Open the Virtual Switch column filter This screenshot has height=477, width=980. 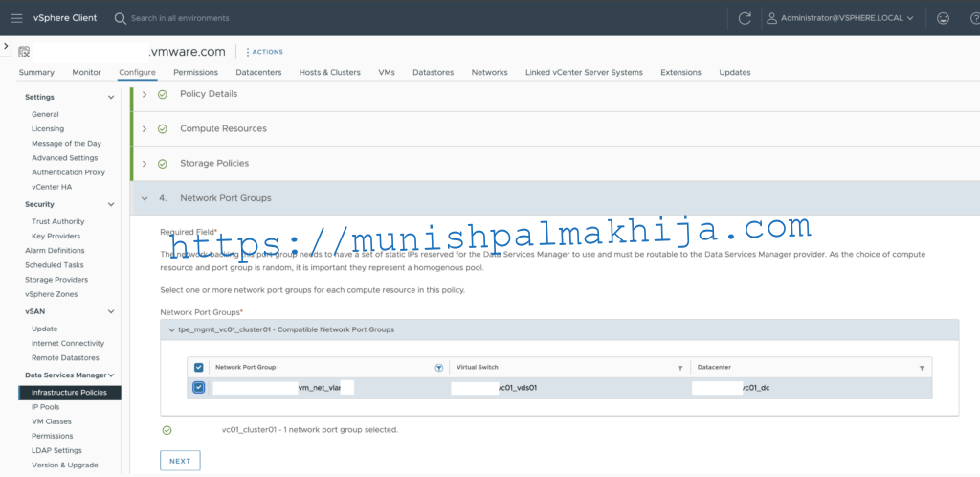[680, 368]
